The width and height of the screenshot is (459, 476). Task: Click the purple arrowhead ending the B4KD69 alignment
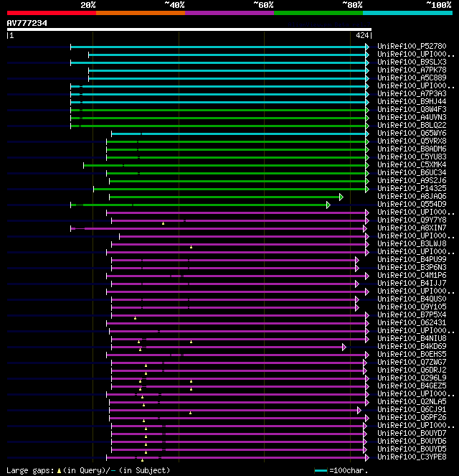point(344,347)
